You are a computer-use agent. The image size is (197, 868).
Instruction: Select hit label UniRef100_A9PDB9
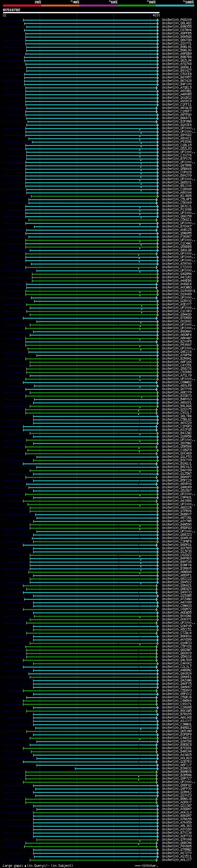coord(176,54)
